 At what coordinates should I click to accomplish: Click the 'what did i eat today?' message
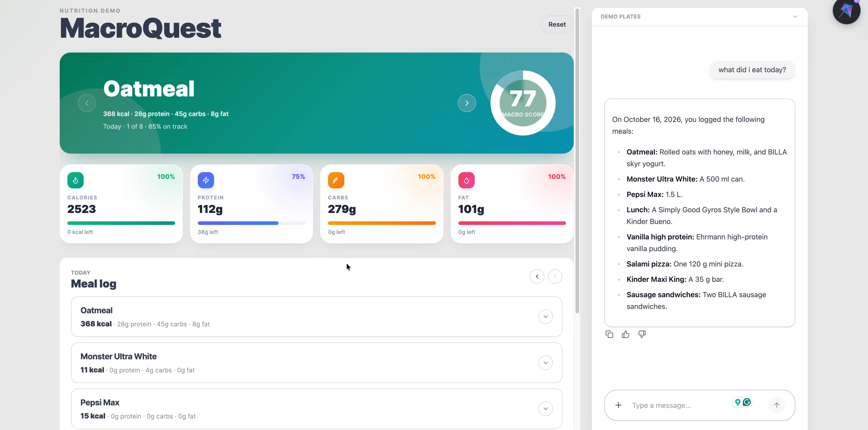[x=752, y=70]
